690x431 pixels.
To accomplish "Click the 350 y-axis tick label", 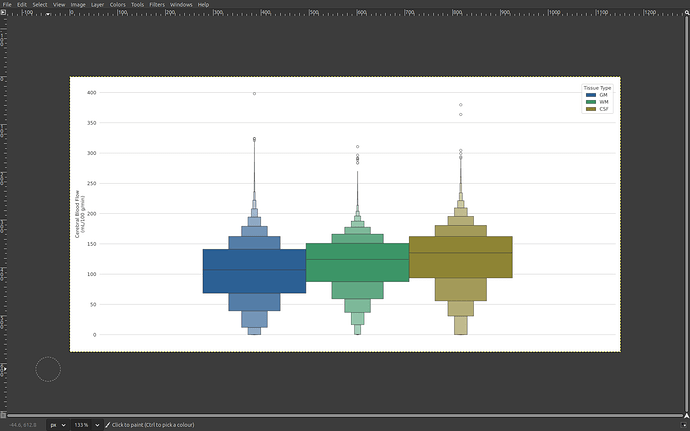I will pos(92,123).
